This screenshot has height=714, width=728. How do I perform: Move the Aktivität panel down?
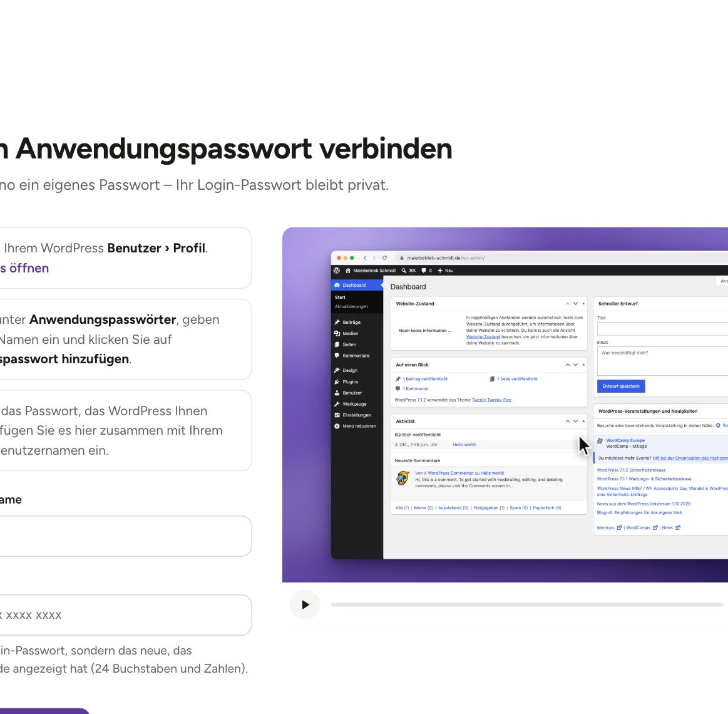576,422
